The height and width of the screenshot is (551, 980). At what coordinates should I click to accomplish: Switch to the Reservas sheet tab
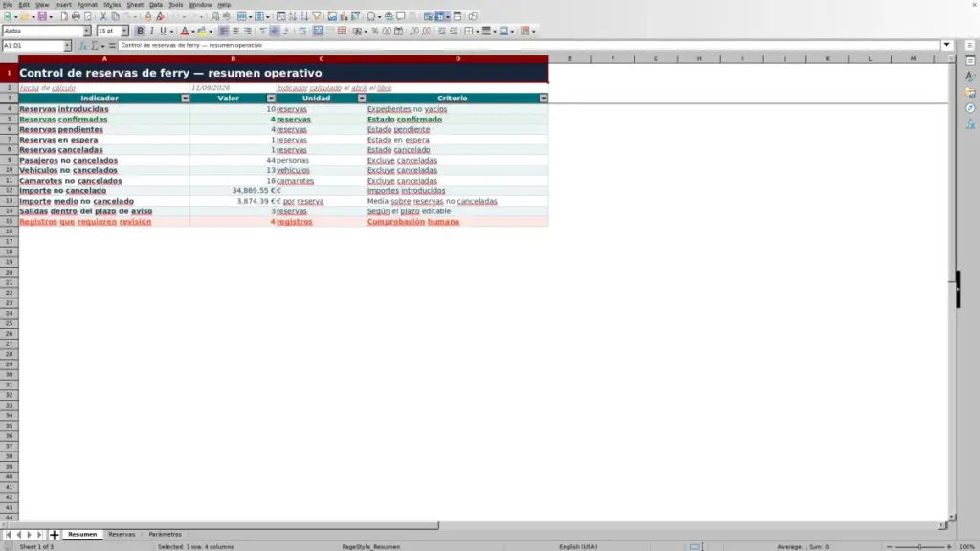(122, 535)
